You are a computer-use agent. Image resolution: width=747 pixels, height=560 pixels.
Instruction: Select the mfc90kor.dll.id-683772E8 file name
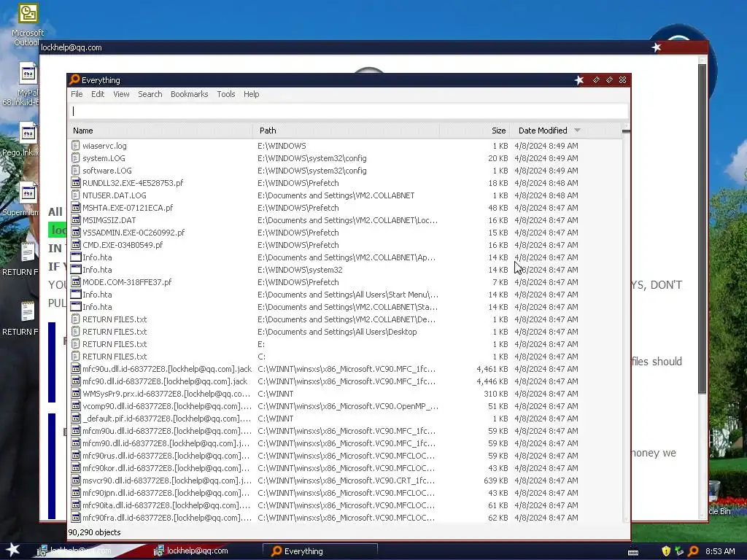167,468
